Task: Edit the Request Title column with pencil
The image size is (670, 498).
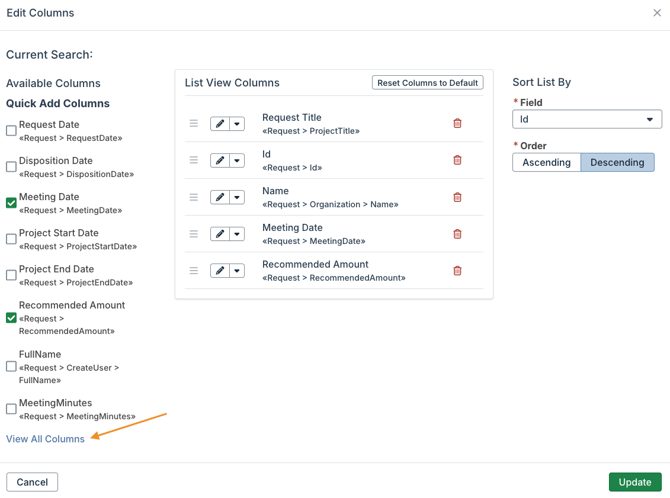Action: coord(220,124)
